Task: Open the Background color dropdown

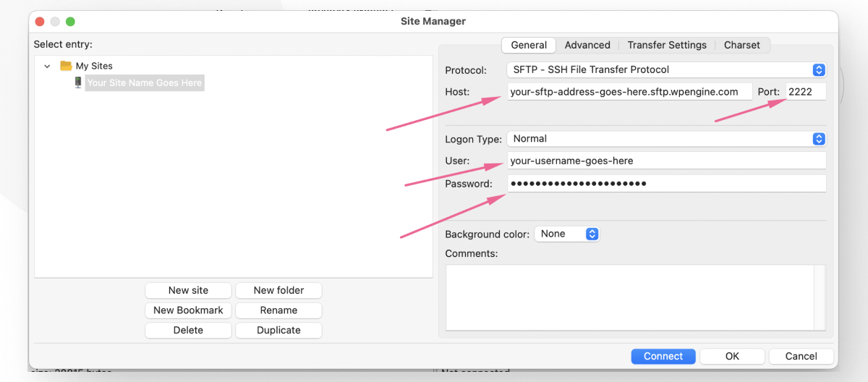Action: (567, 234)
